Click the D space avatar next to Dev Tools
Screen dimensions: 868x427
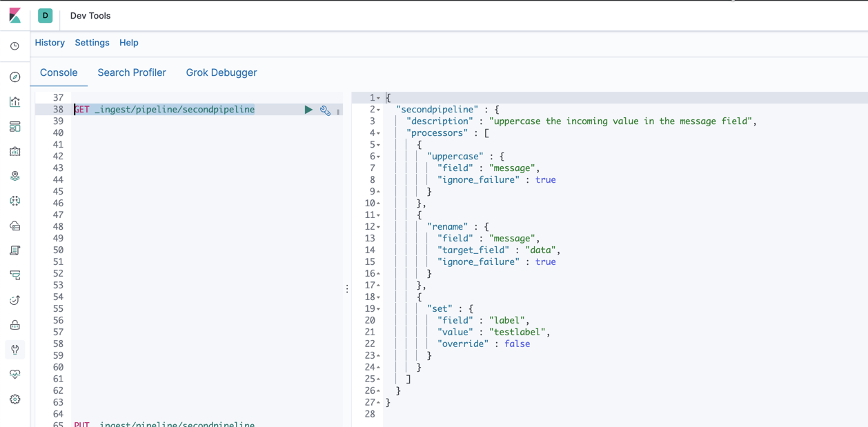click(x=45, y=15)
